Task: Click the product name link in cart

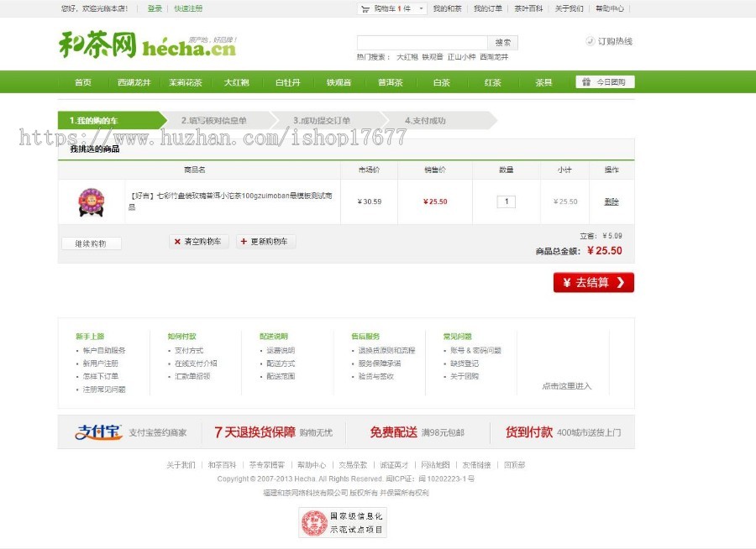Action: (x=230, y=201)
